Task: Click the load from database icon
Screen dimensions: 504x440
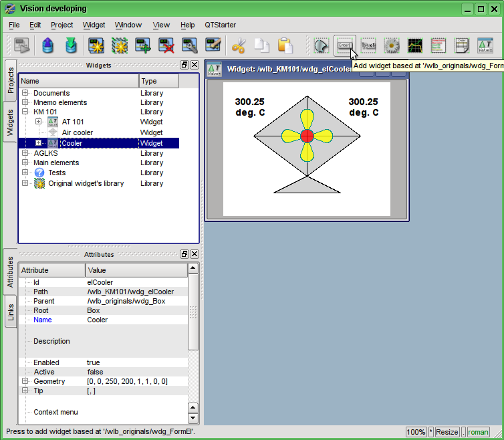Action: coord(49,46)
